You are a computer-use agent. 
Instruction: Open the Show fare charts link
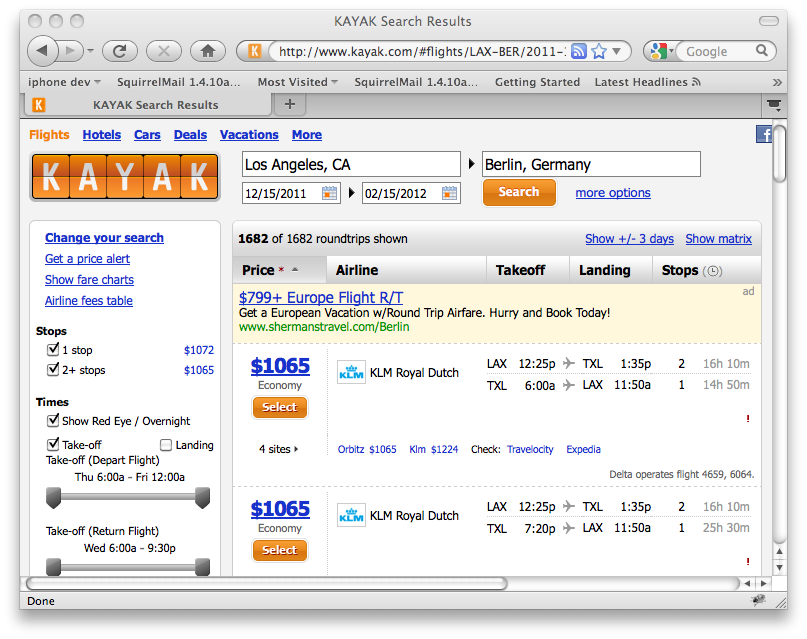pyautogui.click(x=88, y=280)
